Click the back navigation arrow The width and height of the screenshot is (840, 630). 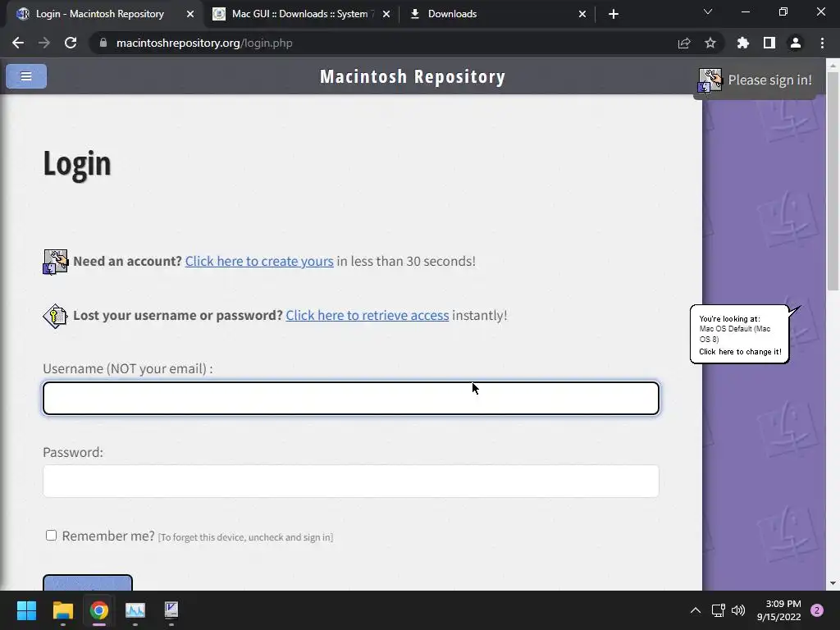pyautogui.click(x=18, y=43)
